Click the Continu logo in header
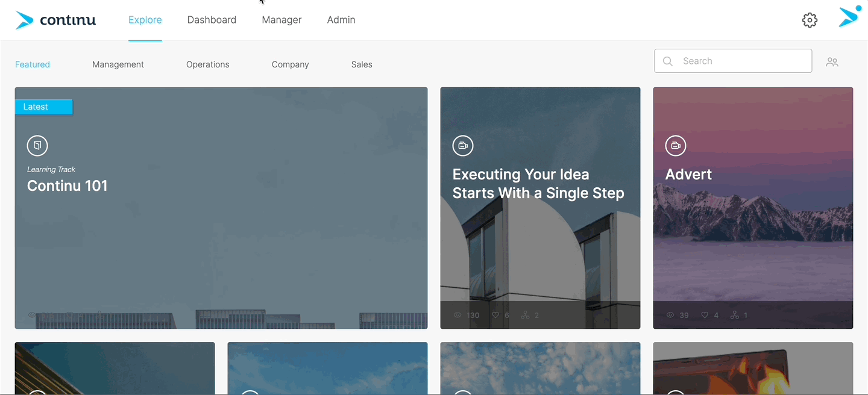This screenshot has width=868, height=395. 55,20
